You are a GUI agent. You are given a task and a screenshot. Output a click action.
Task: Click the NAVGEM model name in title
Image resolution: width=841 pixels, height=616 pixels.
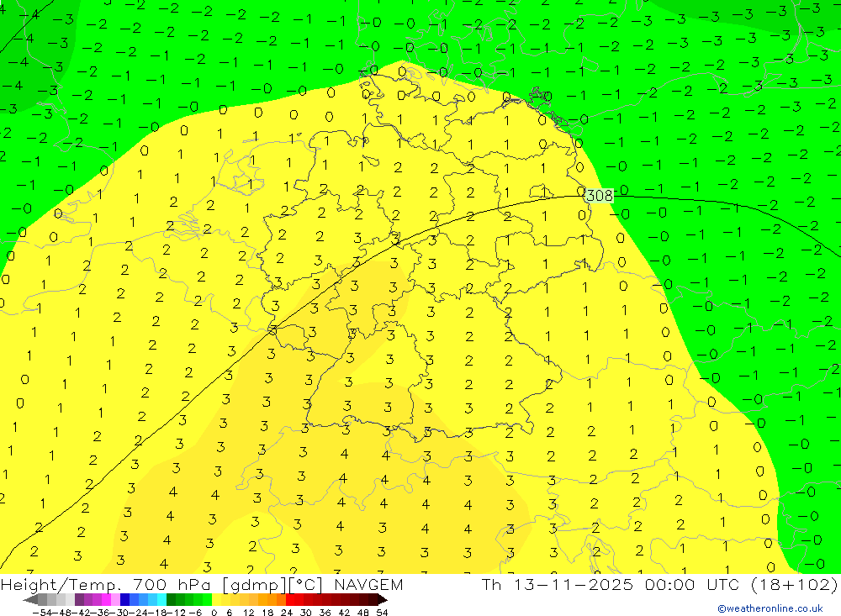tap(368, 584)
